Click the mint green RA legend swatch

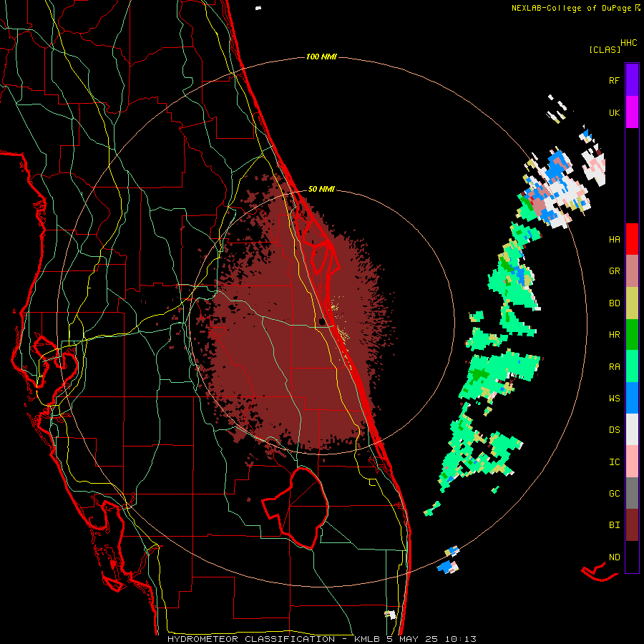[x=632, y=366]
